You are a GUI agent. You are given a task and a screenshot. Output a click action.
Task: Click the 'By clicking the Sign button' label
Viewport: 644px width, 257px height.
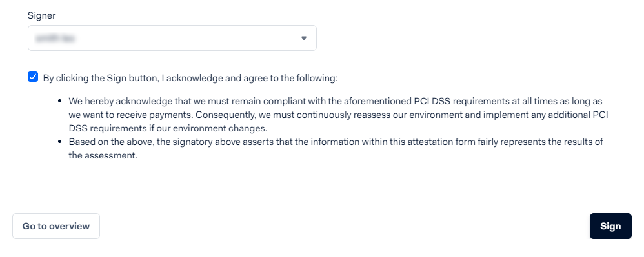(x=190, y=78)
